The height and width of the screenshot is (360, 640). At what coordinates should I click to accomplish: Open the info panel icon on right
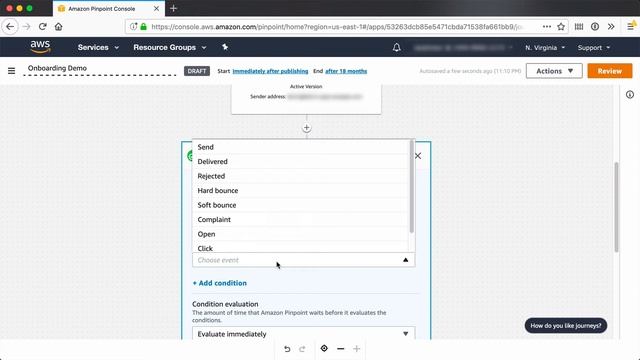630,95
